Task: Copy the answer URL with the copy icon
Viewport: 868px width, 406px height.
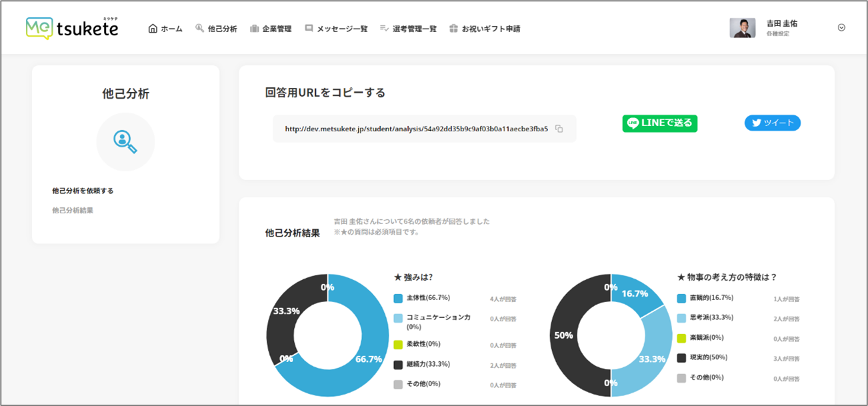Action: 559,129
